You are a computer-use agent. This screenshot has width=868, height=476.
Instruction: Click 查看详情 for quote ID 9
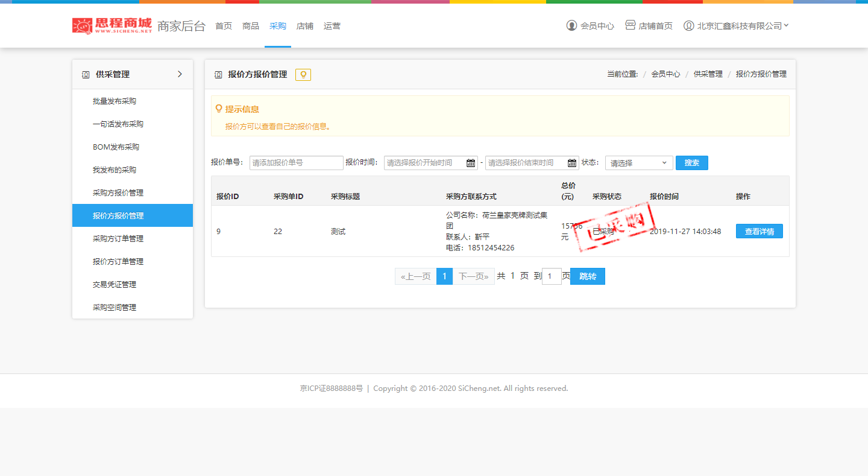[759, 231]
